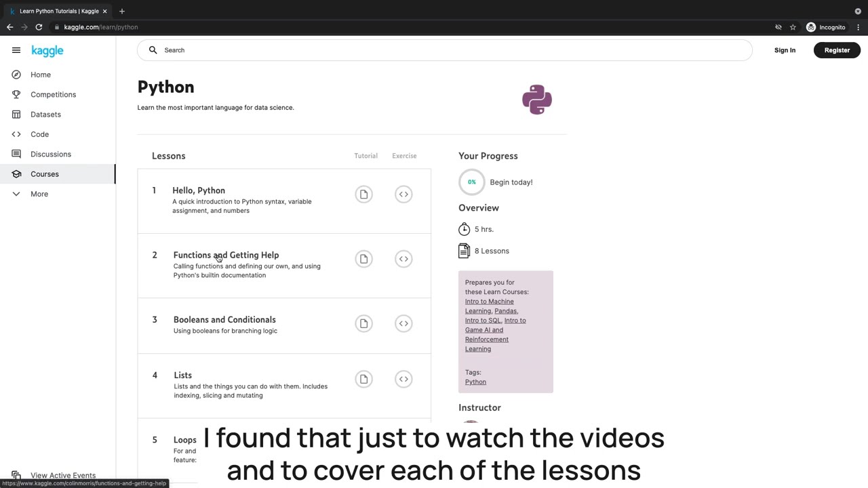
Task: Follow the Intro to SQL link
Action: click(483, 320)
